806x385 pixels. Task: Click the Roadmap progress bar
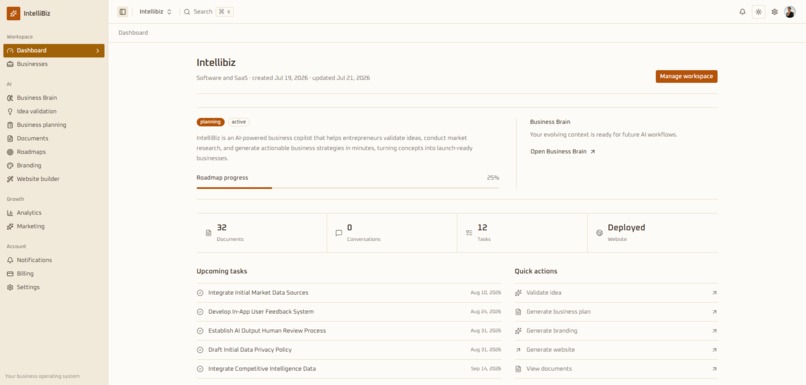point(347,188)
